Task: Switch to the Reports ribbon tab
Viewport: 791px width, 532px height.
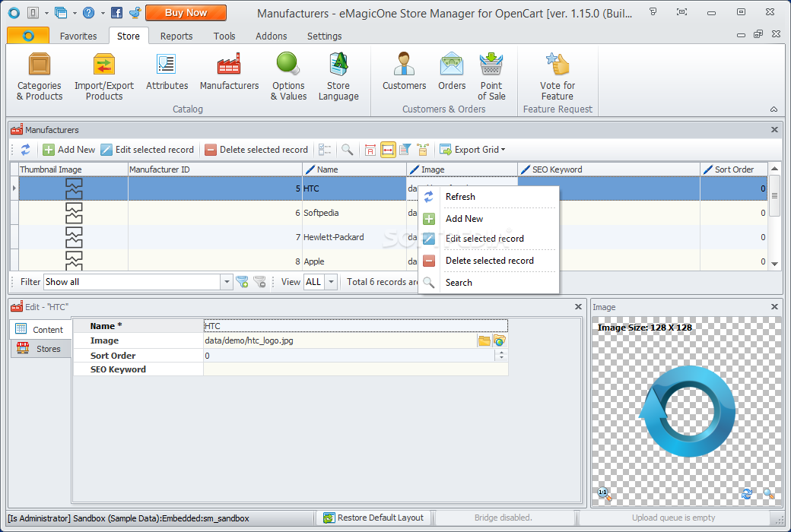Action: point(176,36)
